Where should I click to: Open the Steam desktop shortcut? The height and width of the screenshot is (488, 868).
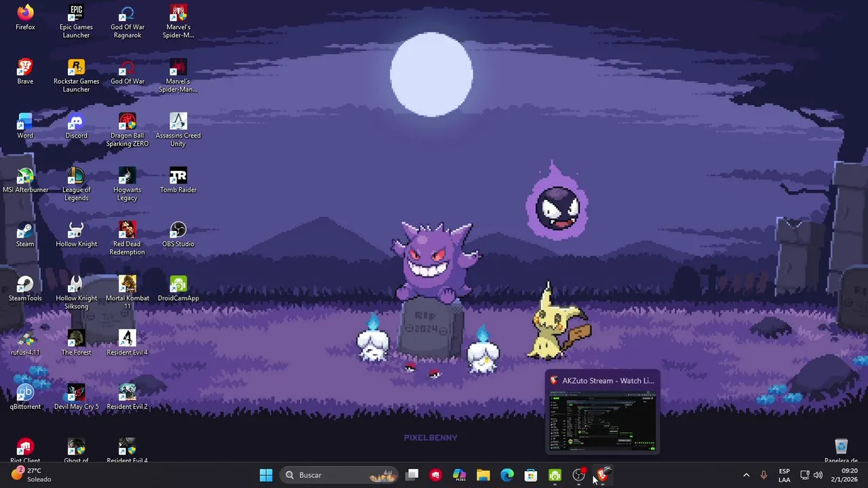(25, 235)
